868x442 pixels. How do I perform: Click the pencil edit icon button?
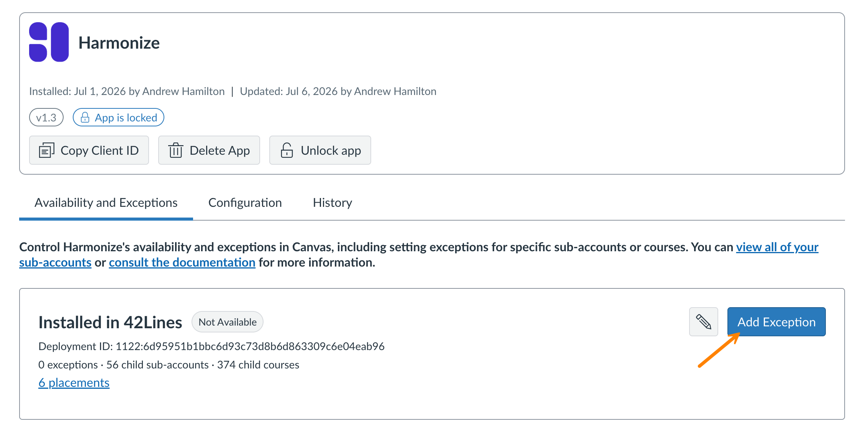703,322
